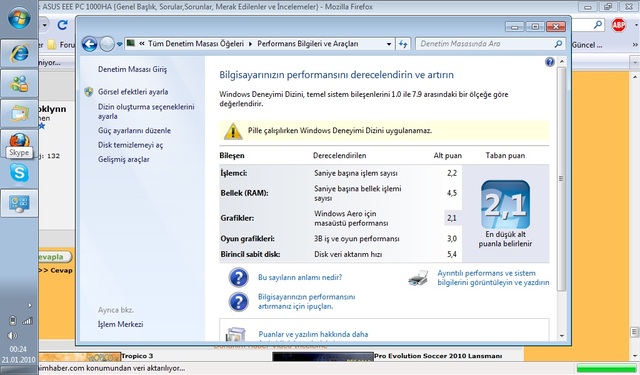Click the Control Panel window vertical scrollbar
The image size is (640, 375).
(562, 178)
